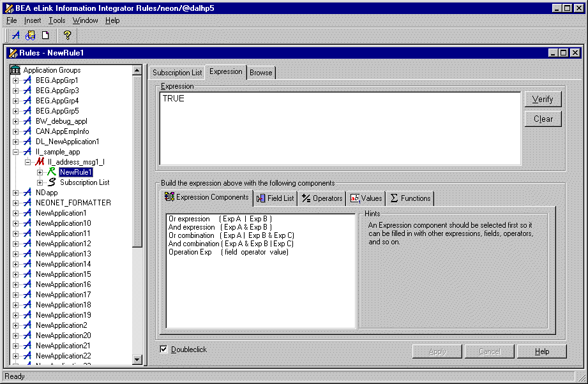Click the icon next to CAN.AppEmpInfo
This screenshot has height=384, width=588.
27,131
